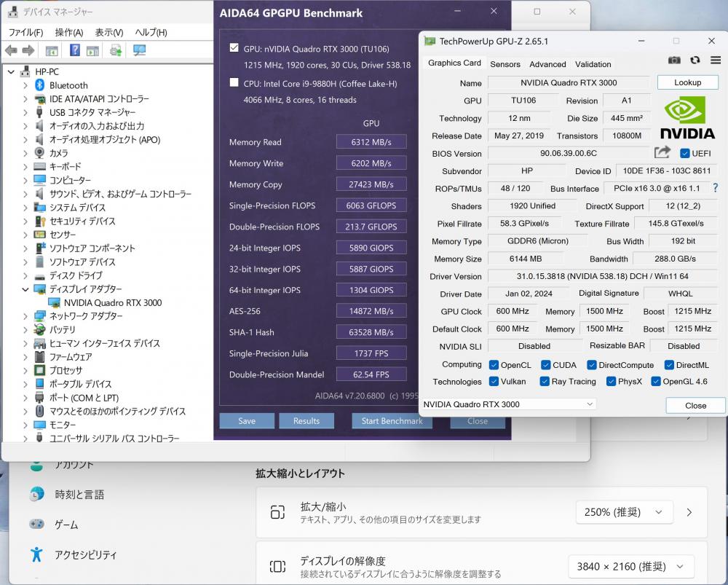Click the NVIDIA logo in GPU-Z
This screenshot has width=728, height=585.
(688, 117)
